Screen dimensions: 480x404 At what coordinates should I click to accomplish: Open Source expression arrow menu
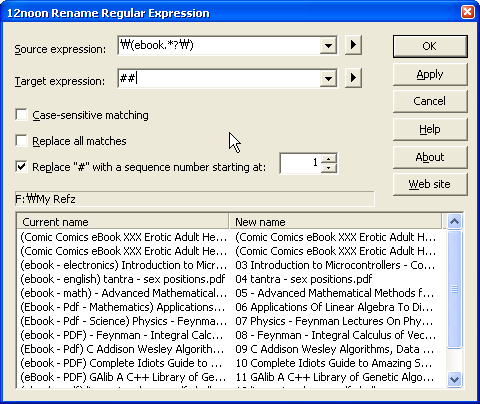pos(353,45)
